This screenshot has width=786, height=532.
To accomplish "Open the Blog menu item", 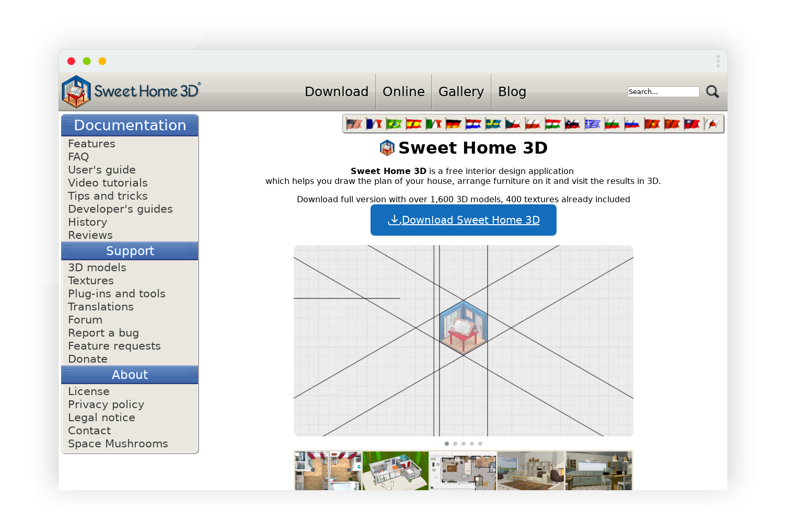I will [x=512, y=91].
